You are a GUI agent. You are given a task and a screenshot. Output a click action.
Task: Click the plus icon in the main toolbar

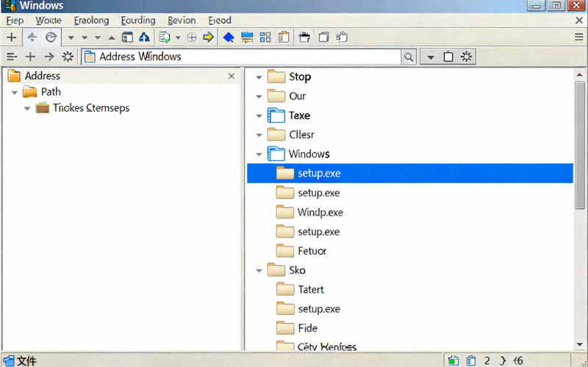tap(12, 37)
